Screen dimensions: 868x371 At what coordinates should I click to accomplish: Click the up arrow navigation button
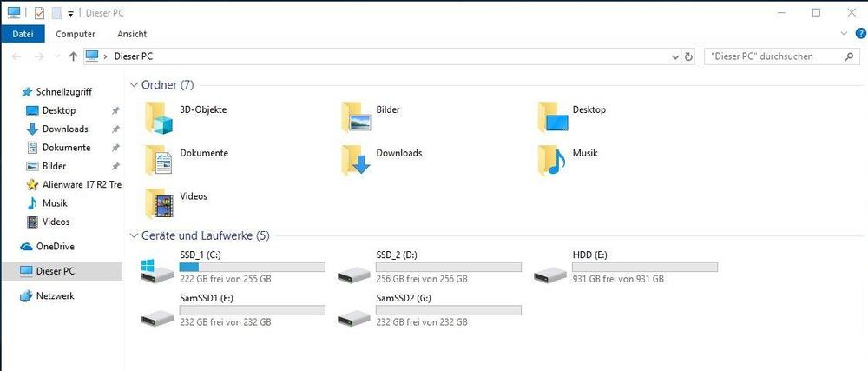pyautogui.click(x=73, y=56)
